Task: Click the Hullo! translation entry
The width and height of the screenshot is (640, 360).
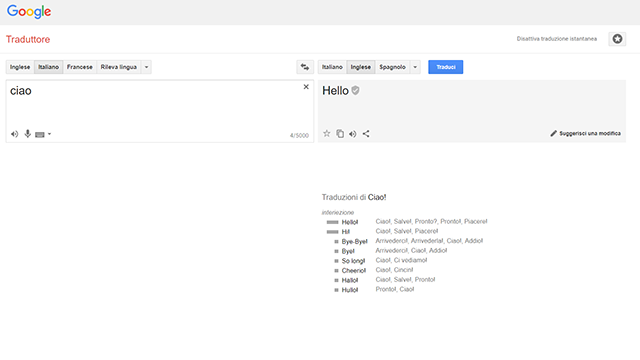Action: coord(350,290)
